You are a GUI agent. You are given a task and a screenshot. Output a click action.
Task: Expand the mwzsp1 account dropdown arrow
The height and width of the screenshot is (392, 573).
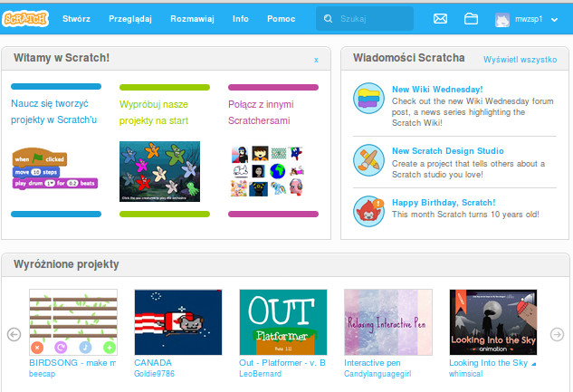[554, 20]
